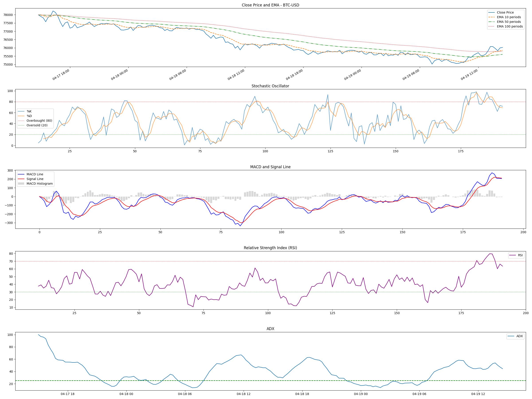The height and width of the screenshot is (399, 532).
Task: Select the EMA 100 periods legend label
Action: [510, 26]
